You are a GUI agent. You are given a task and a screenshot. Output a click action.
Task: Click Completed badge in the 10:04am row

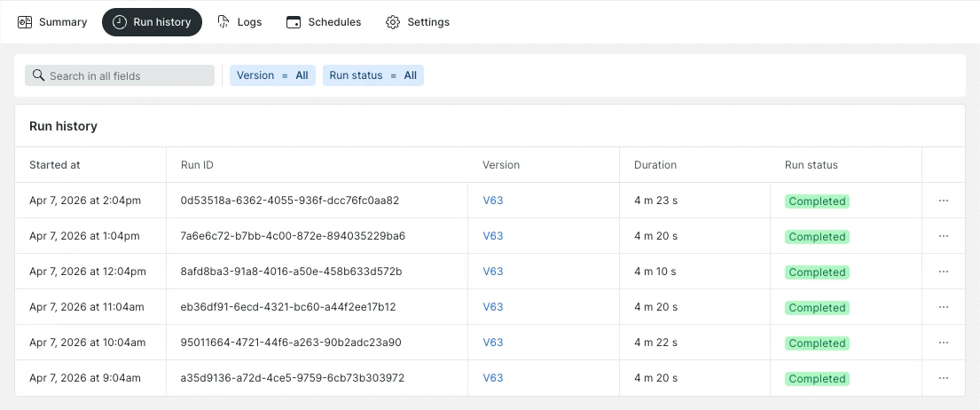pyautogui.click(x=817, y=343)
